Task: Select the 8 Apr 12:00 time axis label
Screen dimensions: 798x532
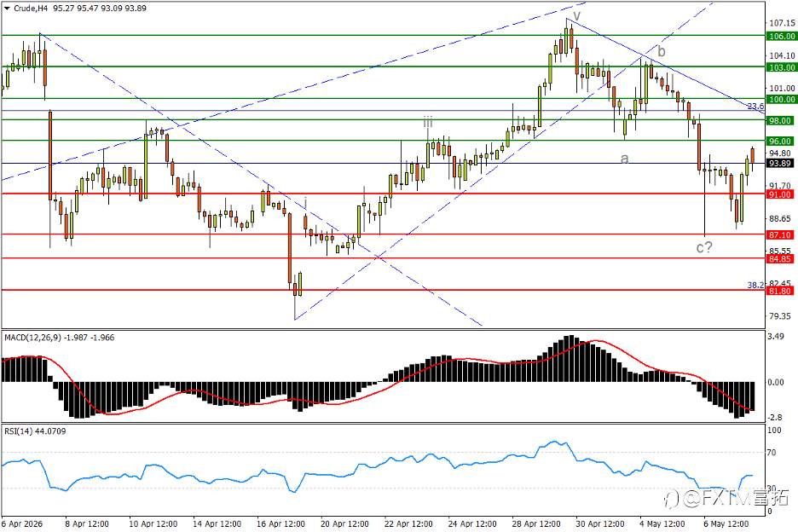Action: click(x=87, y=523)
